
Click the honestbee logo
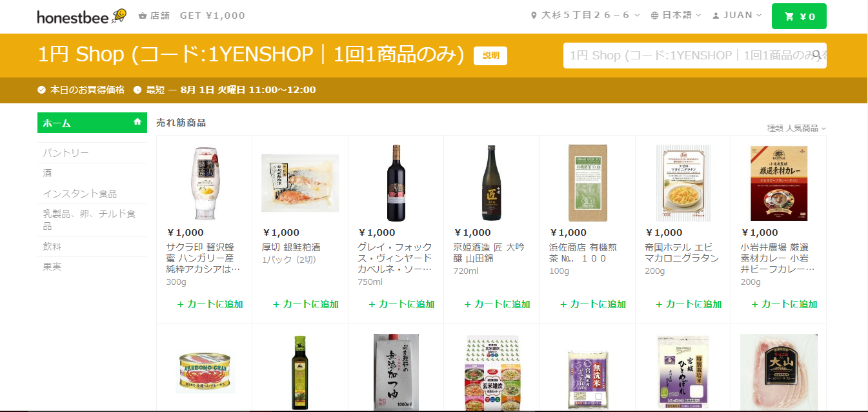pos(81,16)
